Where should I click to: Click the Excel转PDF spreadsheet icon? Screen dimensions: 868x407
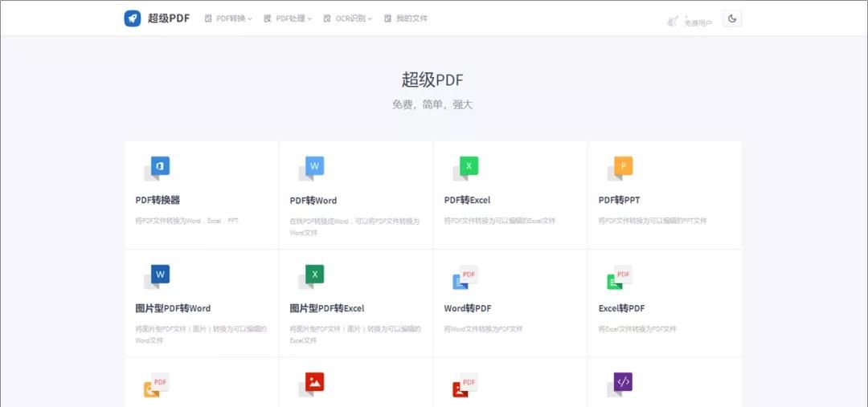point(620,278)
